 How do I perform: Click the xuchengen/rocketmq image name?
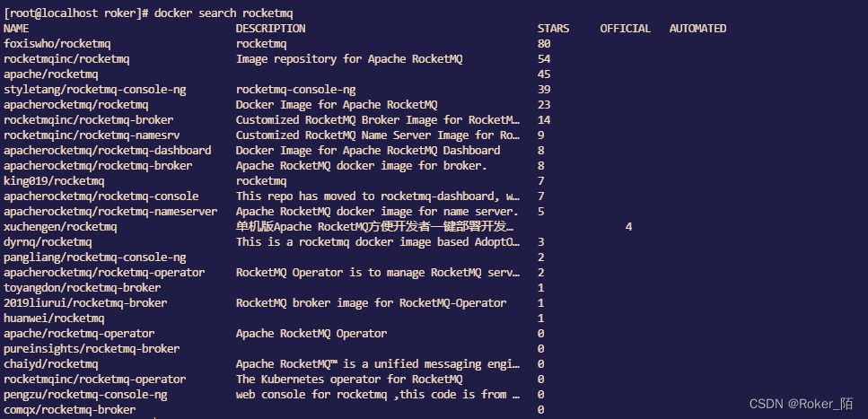60,227
